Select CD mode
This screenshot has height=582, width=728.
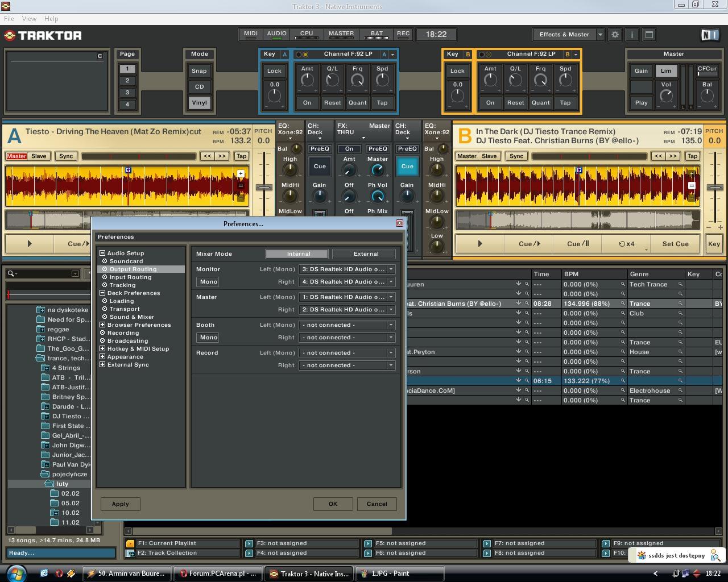click(199, 87)
